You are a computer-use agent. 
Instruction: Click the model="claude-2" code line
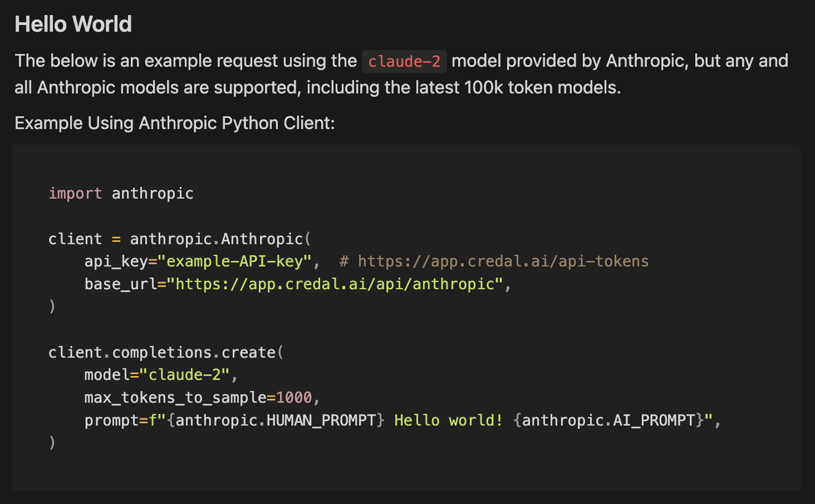click(161, 375)
